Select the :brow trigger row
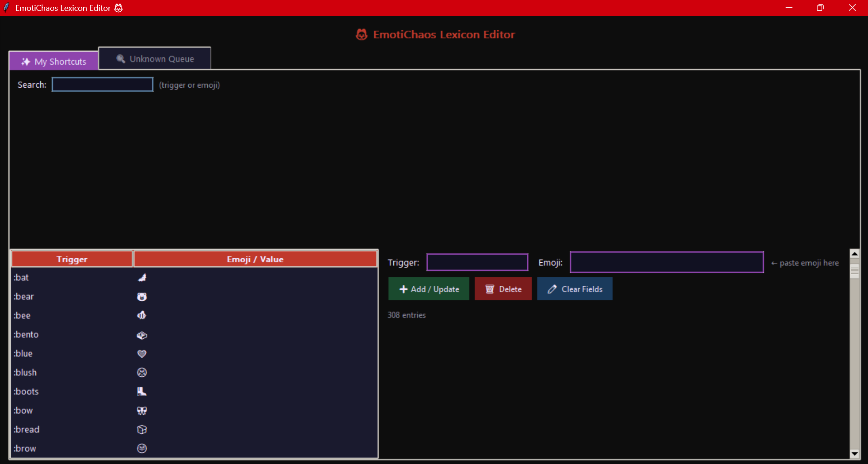 pyautogui.click(x=195, y=449)
